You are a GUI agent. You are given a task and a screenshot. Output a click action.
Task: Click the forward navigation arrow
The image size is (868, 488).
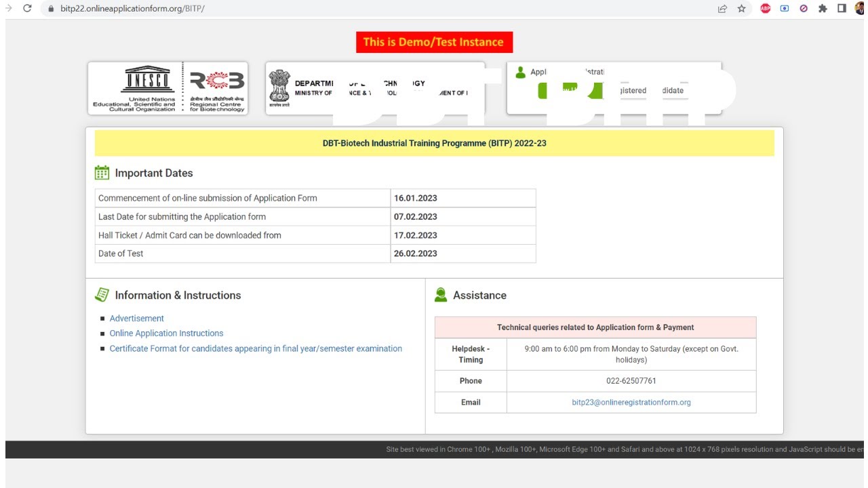[8, 8]
